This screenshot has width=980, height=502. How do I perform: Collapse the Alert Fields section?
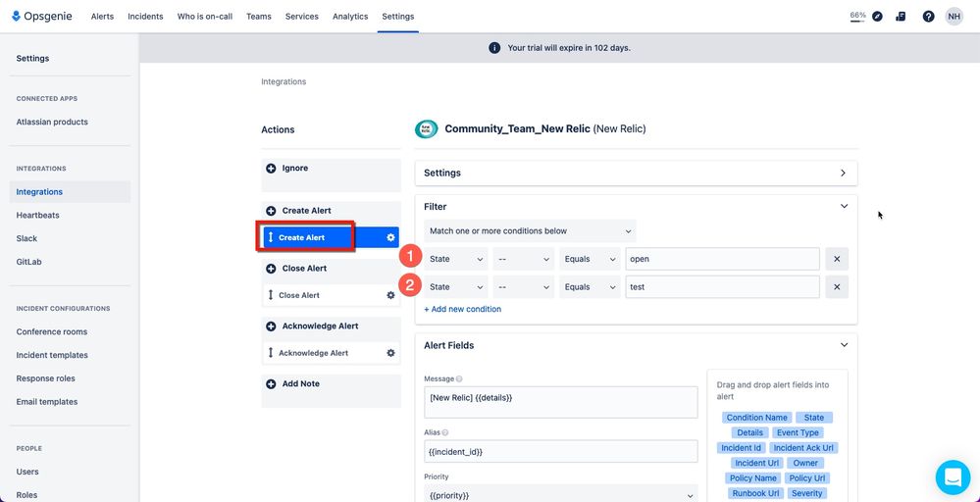(844, 345)
